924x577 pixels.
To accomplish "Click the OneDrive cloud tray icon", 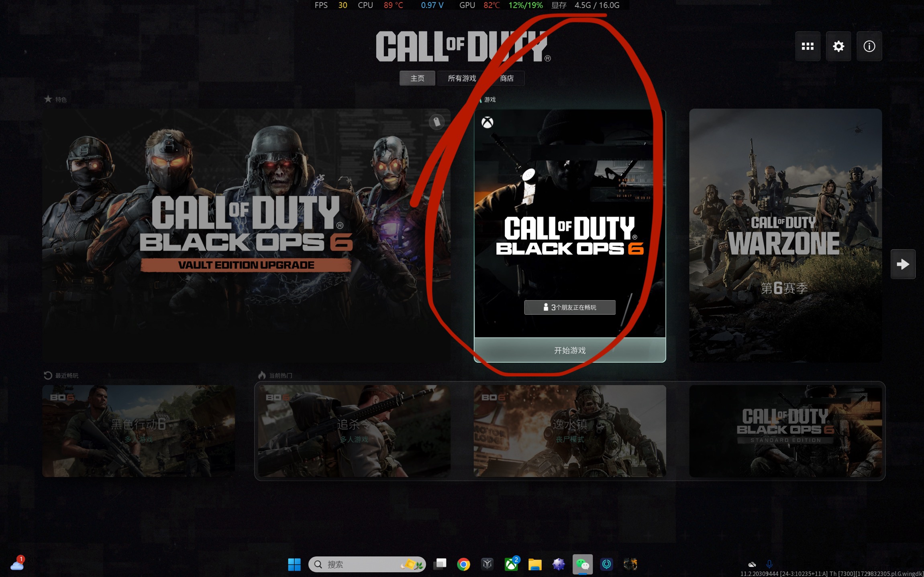I will click(752, 564).
